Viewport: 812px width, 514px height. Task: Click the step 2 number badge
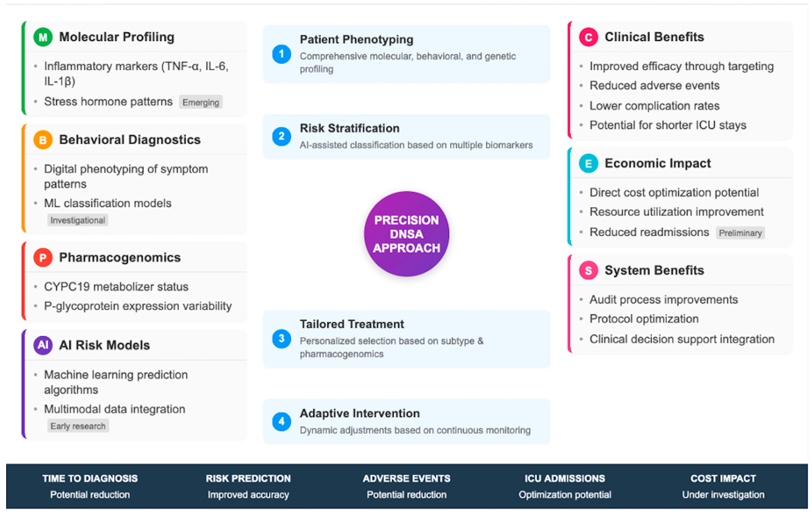pyautogui.click(x=282, y=136)
